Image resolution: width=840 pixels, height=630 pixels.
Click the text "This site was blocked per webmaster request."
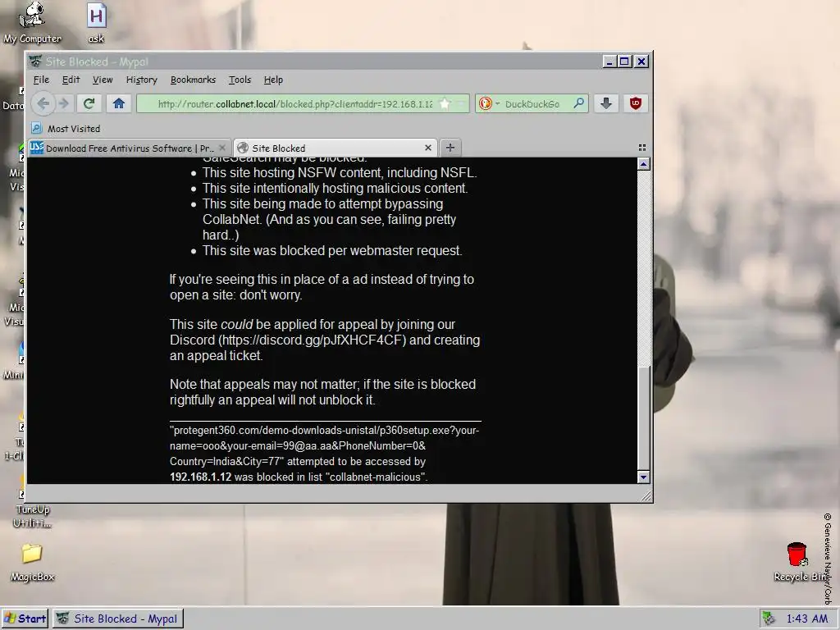[332, 251]
